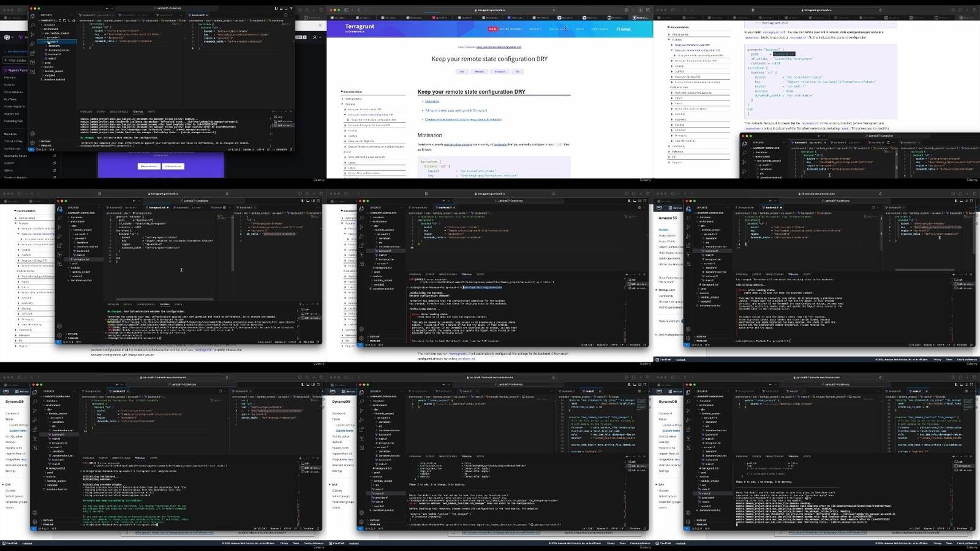Expand OUTLINE section in VS Code over Terraform Registry
The height and width of the screenshot is (551, 980).
click(46, 142)
